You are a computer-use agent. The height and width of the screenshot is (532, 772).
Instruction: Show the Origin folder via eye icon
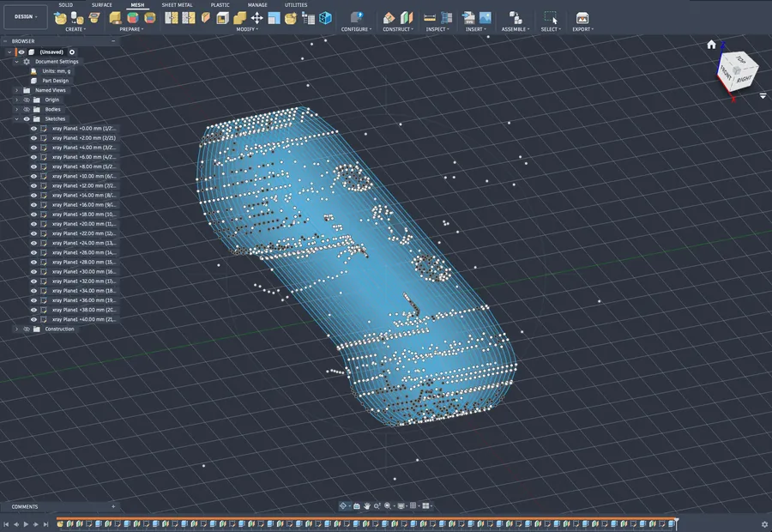27,100
